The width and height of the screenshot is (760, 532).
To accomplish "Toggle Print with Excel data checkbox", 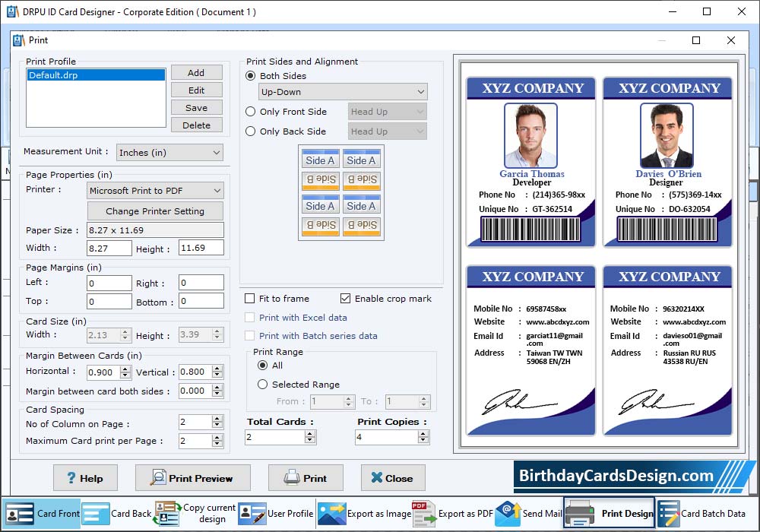I will tap(249, 318).
